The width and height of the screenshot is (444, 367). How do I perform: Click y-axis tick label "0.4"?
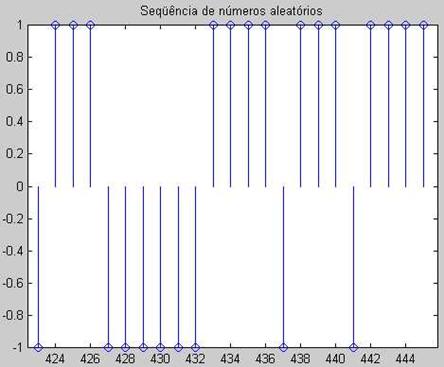pyautogui.click(x=14, y=122)
